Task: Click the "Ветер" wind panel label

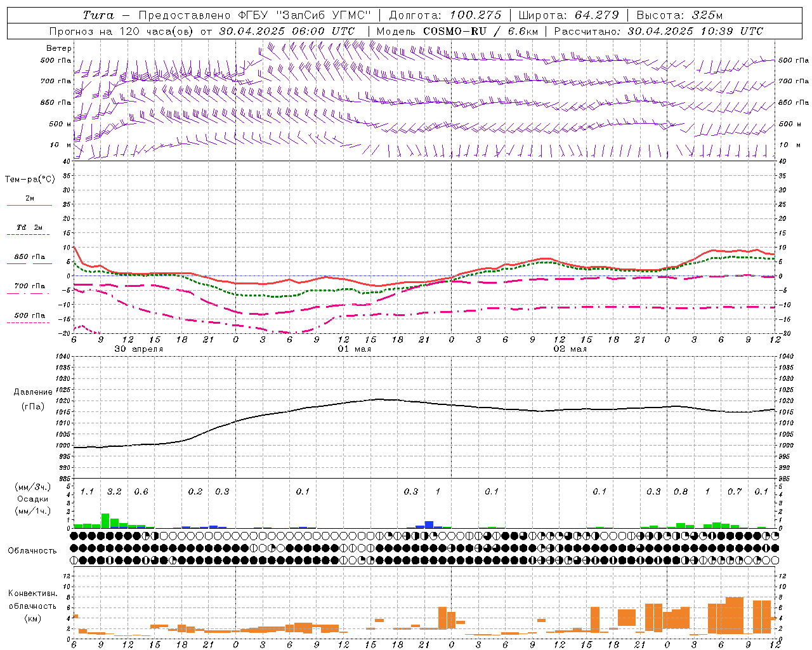Action: pos(58,48)
